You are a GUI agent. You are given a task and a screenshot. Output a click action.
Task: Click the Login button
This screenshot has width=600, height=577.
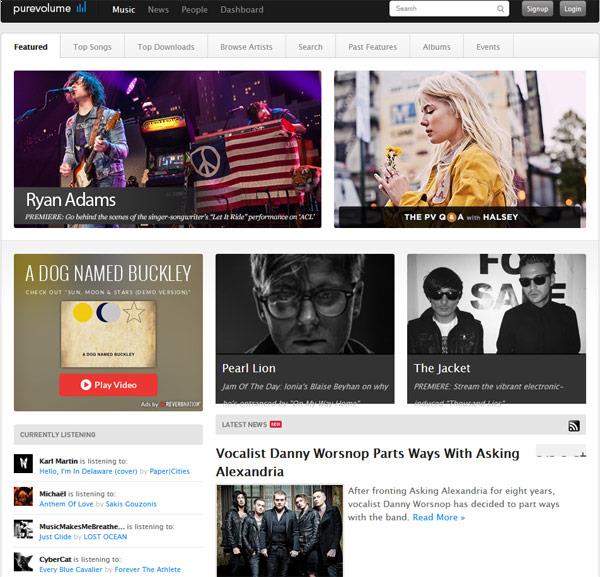(572, 9)
